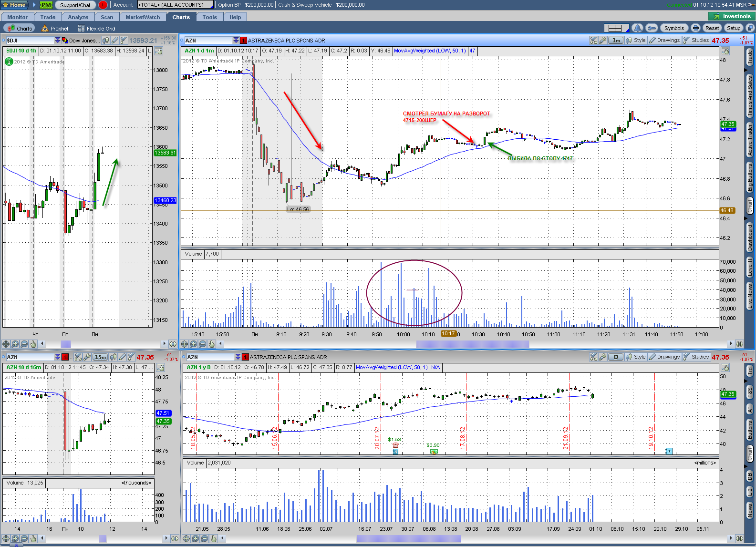Viewport: 756px width, 547px height.
Task: Open the red alert message icon
Action: pyautogui.click(x=103, y=5)
